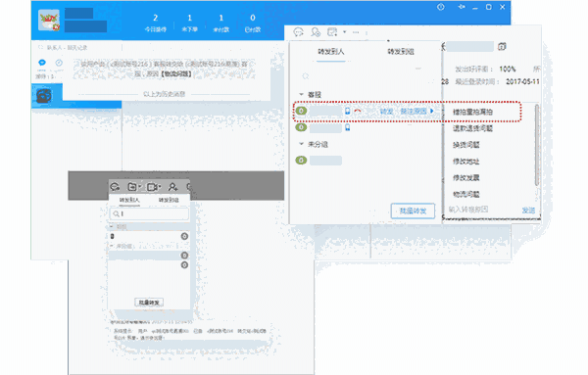588x375 pixels.
Task: Collapse the 客服 group in the enlarged panel
Action: coord(301,94)
